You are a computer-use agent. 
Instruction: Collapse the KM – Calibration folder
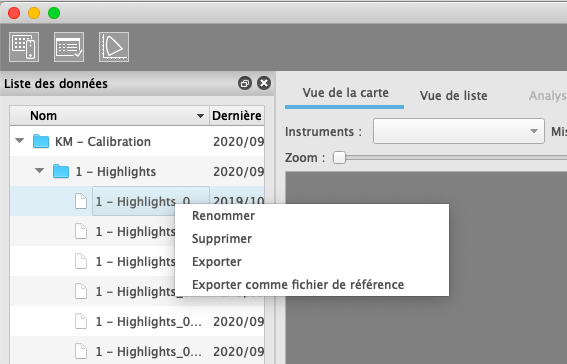coord(20,141)
